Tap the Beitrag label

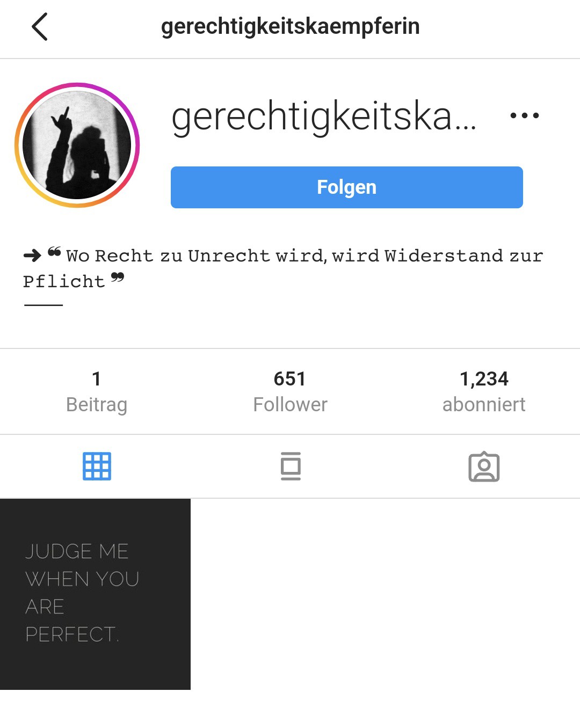[97, 405]
